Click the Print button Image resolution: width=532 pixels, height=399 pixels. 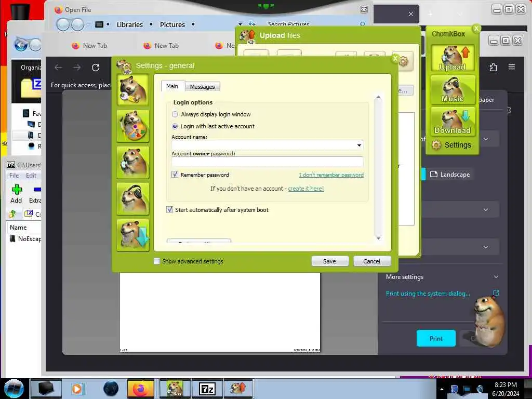point(436,338)
